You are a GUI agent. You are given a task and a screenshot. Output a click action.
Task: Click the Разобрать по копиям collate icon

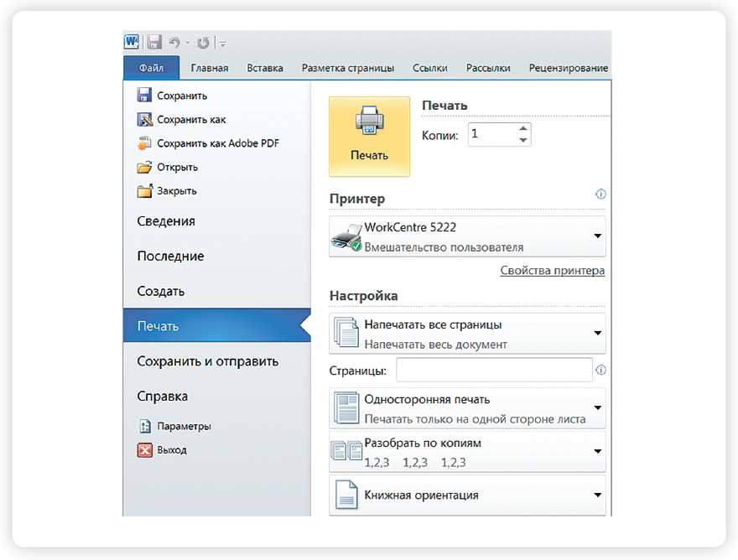(x=346, y=451)
